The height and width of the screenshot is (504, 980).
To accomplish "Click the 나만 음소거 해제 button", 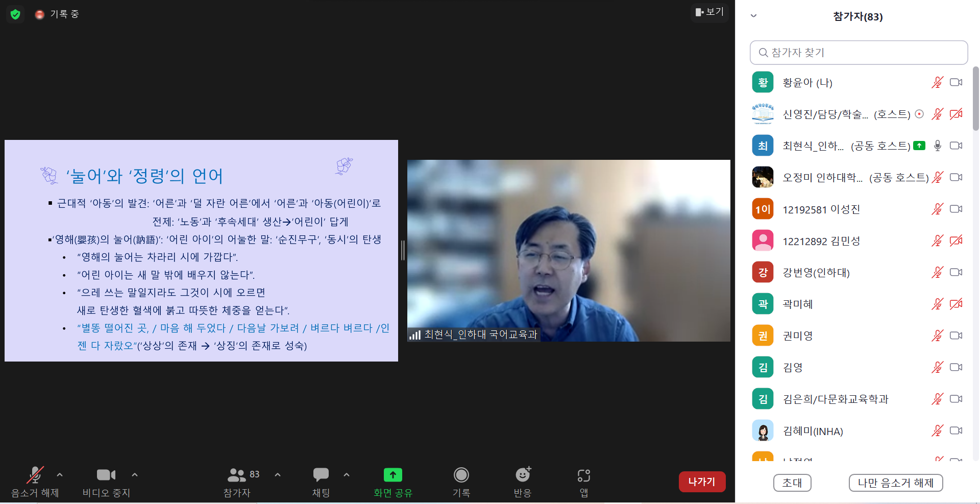I will (896, 483).
